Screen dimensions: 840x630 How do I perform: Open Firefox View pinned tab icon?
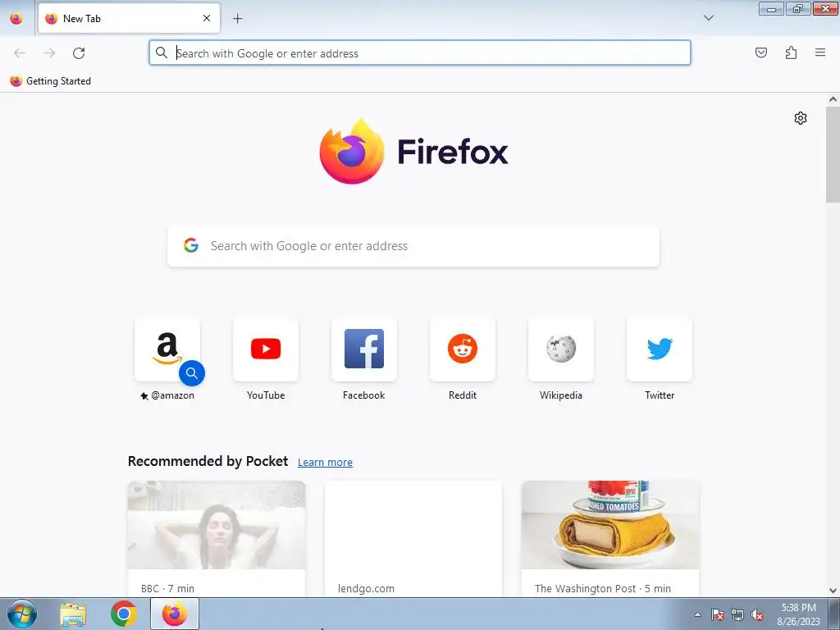tap(16, 19)
